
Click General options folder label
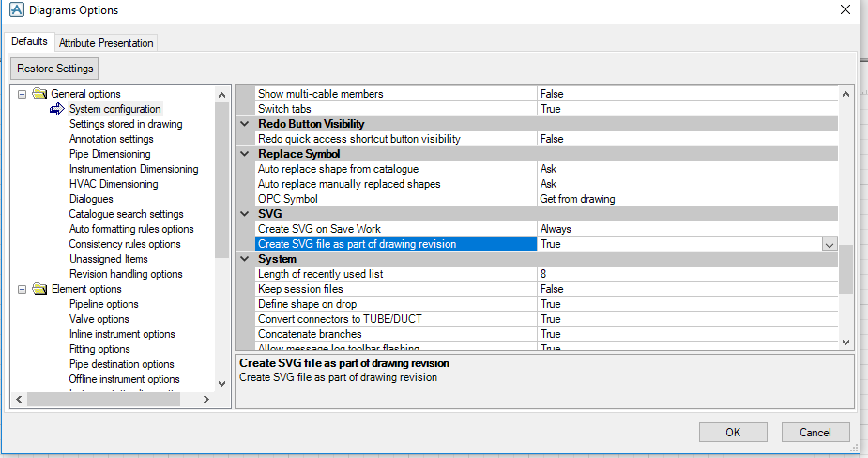coord(85,94)
